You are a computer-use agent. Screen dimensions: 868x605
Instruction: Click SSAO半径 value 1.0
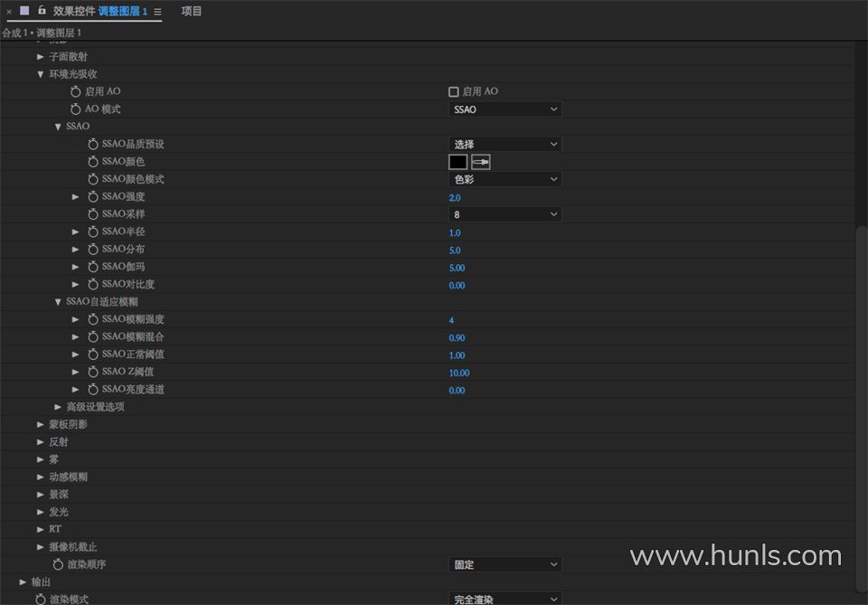click(455, 232)
